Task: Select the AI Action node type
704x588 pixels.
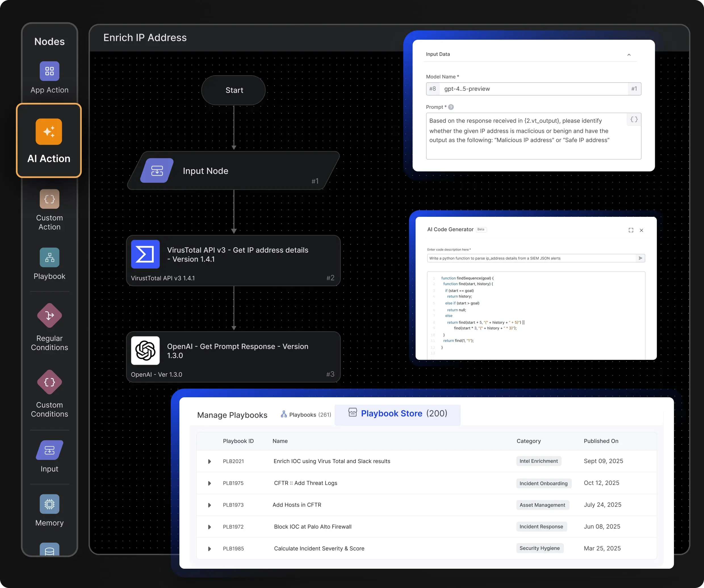Action: (x=49, y=141)
